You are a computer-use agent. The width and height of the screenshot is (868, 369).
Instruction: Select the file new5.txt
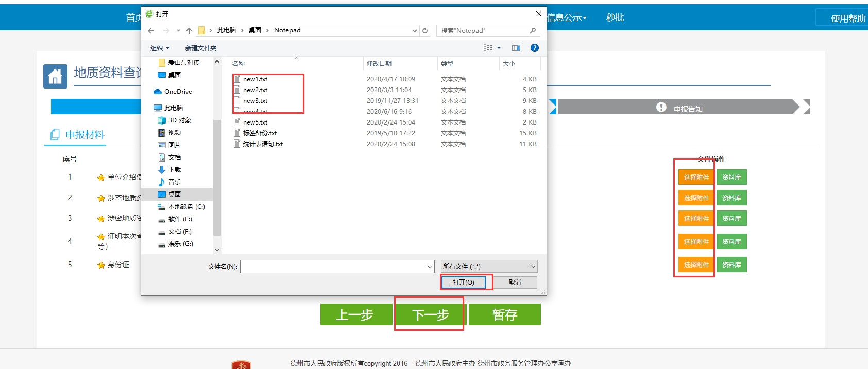pyautogui.click(x=255, y=122)
